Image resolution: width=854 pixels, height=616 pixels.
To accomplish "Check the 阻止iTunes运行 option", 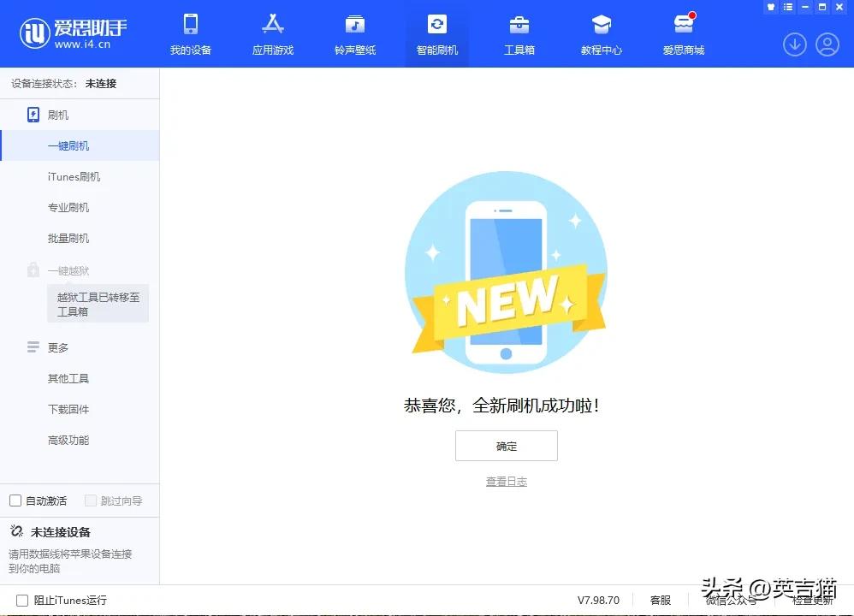I will [15, 600].
